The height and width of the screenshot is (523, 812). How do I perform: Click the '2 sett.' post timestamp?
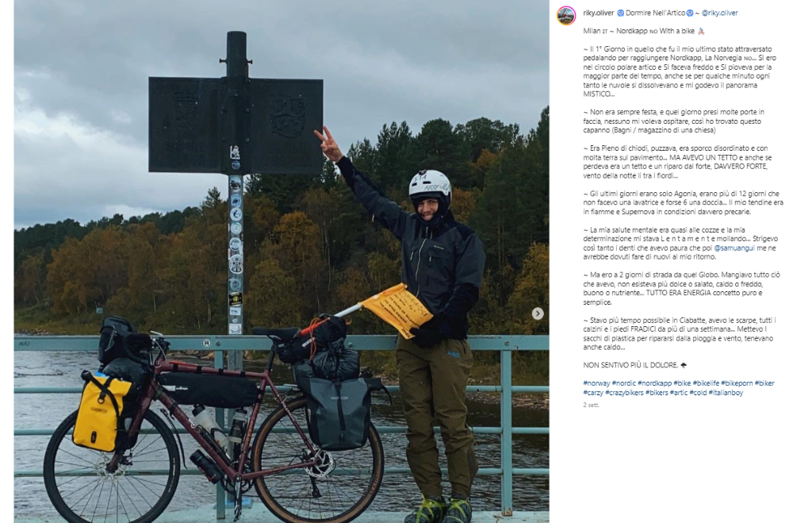coord(591,405)
